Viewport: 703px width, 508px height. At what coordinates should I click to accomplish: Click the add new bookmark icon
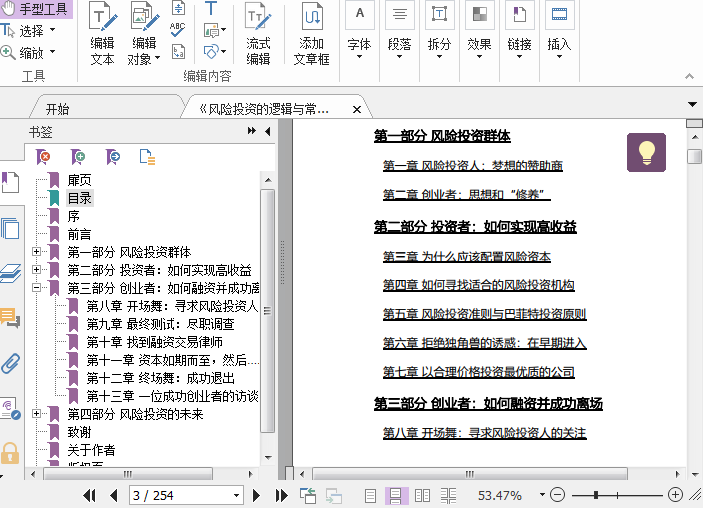pyautogui.click(x=78, y=157)
